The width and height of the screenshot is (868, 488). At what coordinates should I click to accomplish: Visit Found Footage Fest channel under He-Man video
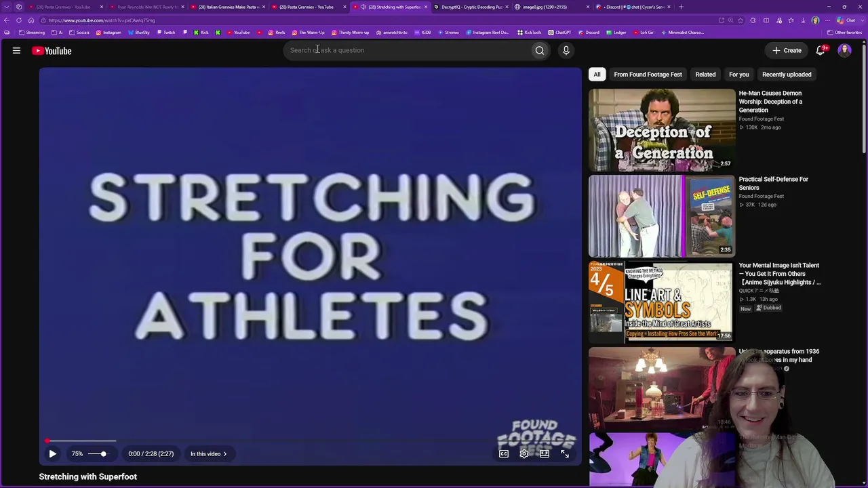point(761,119)
